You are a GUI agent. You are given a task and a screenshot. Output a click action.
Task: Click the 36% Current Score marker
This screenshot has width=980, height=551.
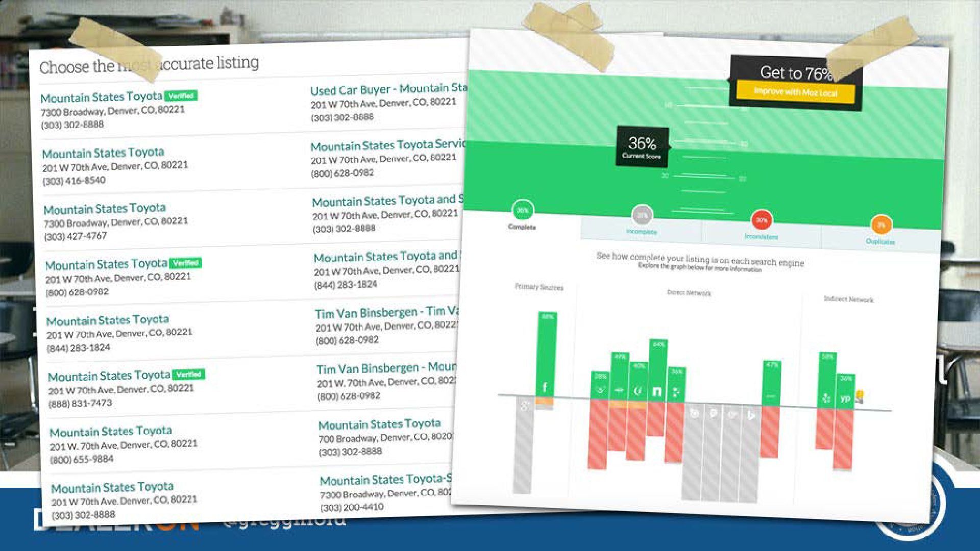(x=643, y=147)
